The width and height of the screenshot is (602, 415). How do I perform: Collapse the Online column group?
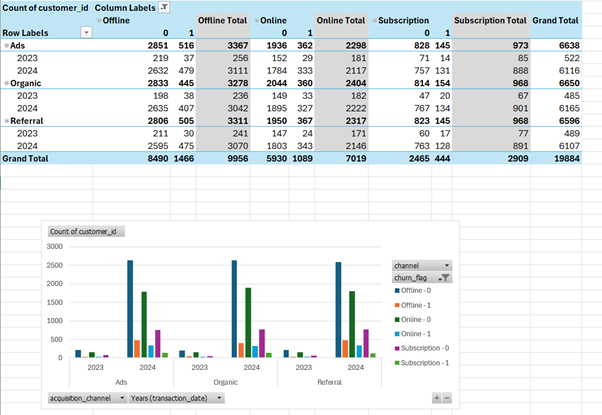pos(257,20)
